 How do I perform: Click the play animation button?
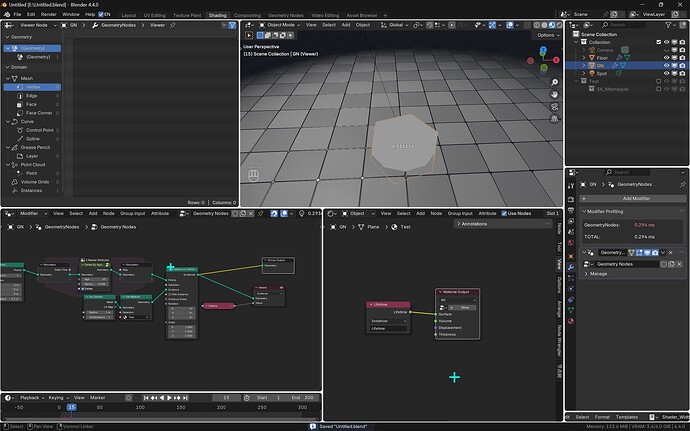click(169, 398)
